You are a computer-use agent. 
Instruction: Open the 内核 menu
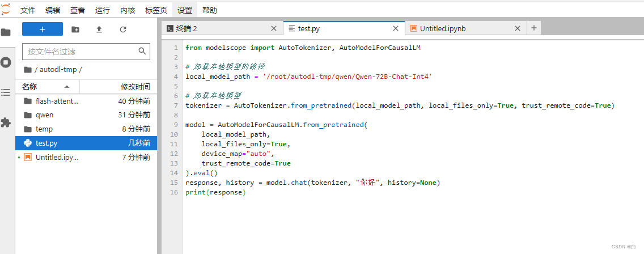(128, 10)
